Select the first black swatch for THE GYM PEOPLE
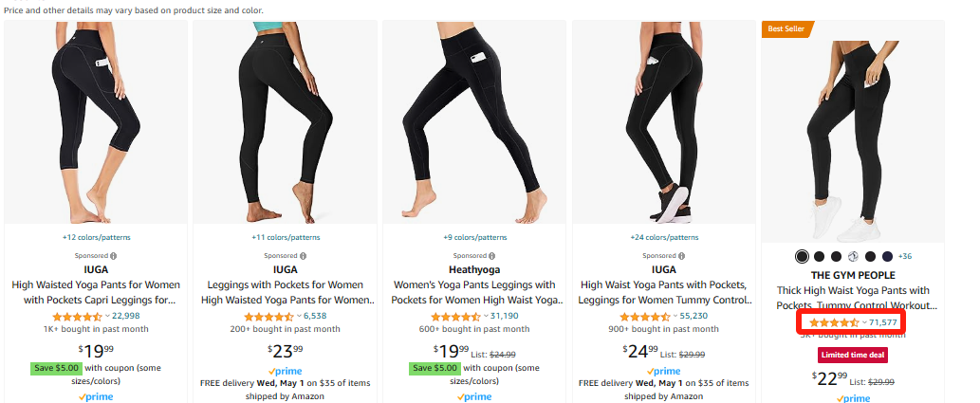Image resolution: width=980 pixels, height=403 pixels. click(802, 256)
